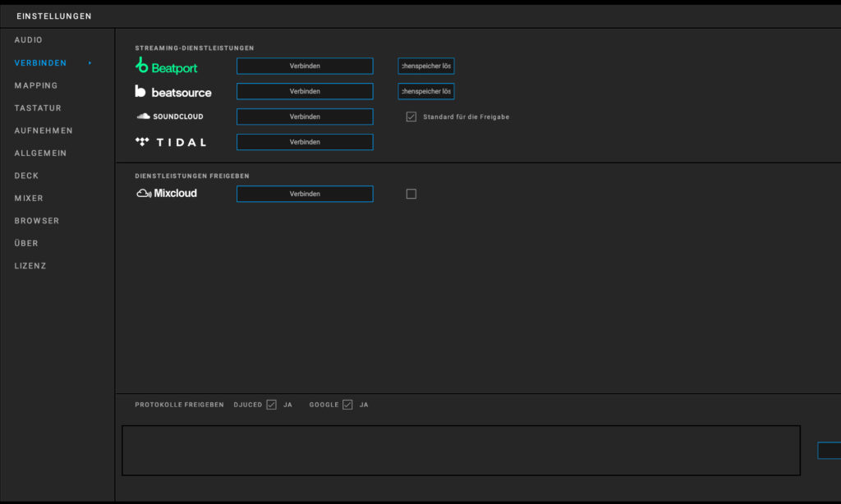Open the Audio settings section
This screenshot has height=504, width=841.
[x=29, y=39]
